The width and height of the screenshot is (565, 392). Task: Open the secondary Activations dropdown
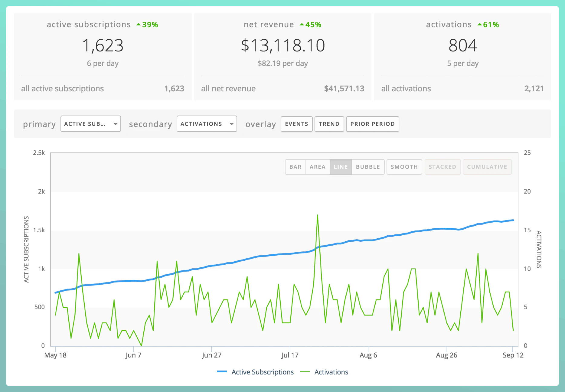click(x=207, y=124)
